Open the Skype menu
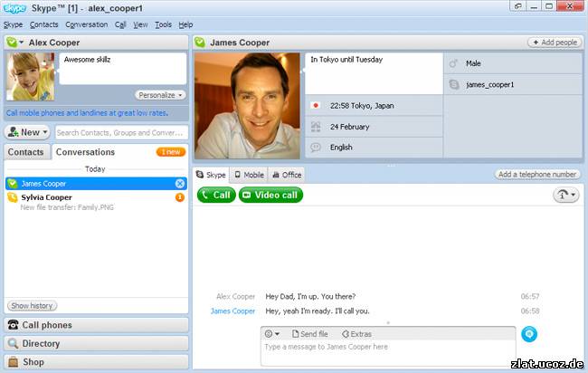The height and width of the screenshot is (373, 588). [x=14, y=24]
